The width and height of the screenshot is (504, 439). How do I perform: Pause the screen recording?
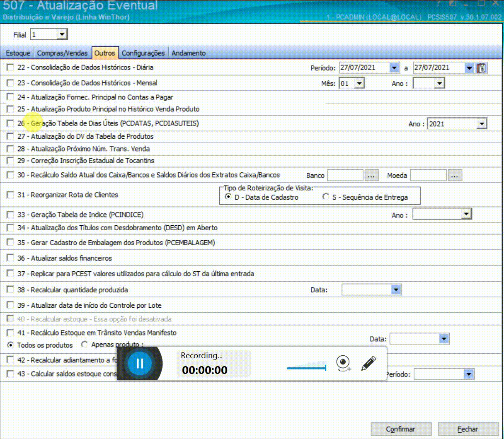140,363
